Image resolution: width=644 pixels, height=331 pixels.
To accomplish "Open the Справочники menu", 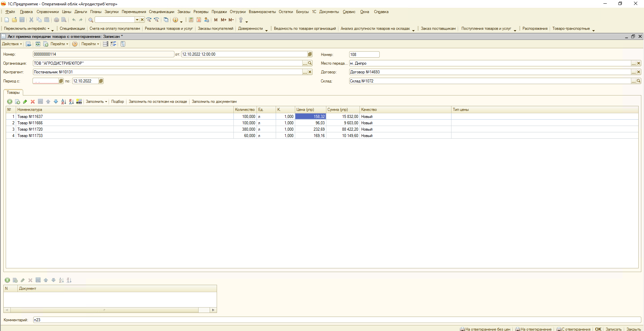I will coord(48,12).
